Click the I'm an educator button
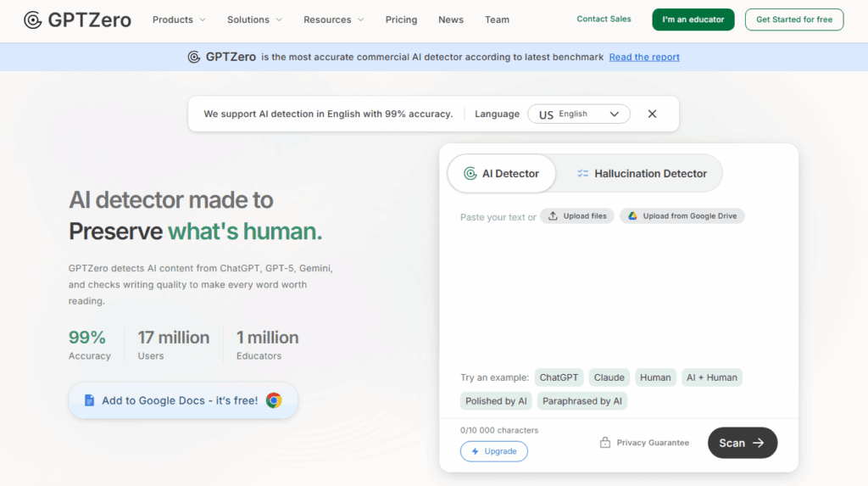This screenshot has width=868, height=486. click(693, 20)
